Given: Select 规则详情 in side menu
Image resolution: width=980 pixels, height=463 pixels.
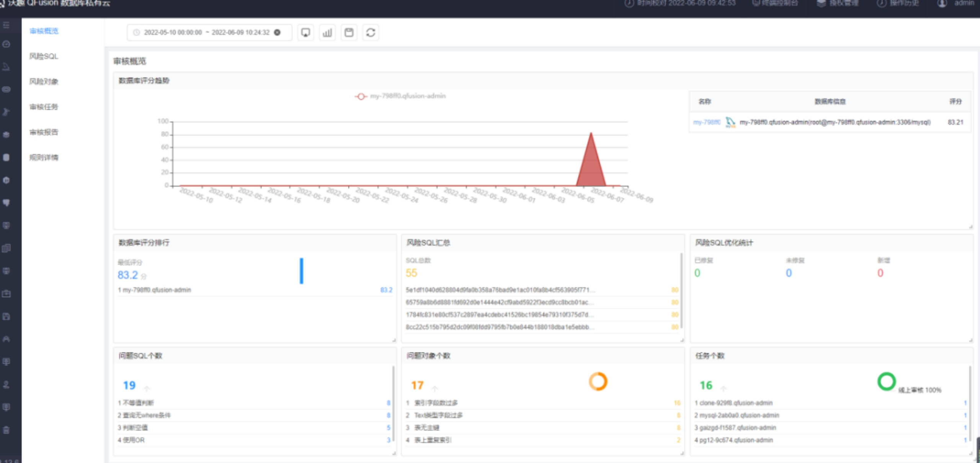Looking at the screenshot, I should 44,158.
